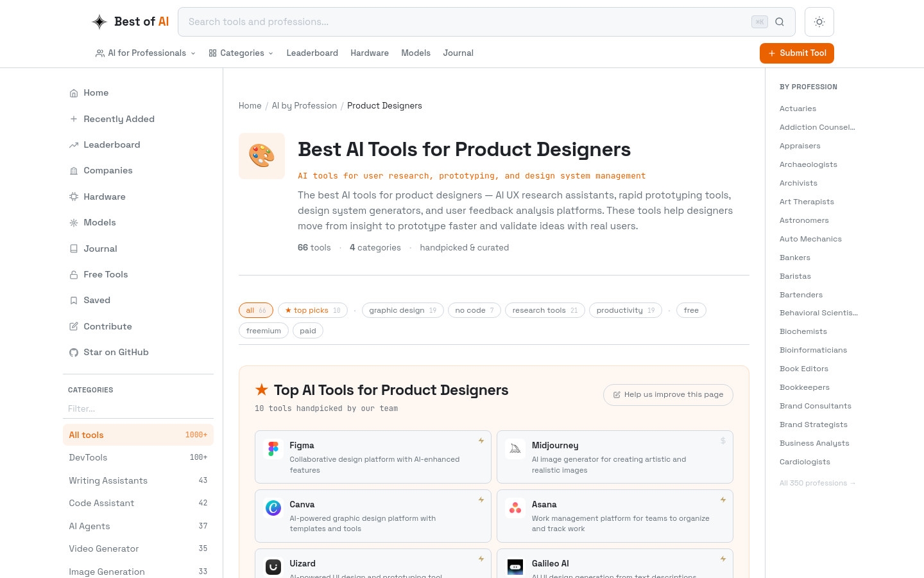Image resolution: width=924 pixels, height=578 pixels.
Task: Select DevTools category
Action: point(138,457)
